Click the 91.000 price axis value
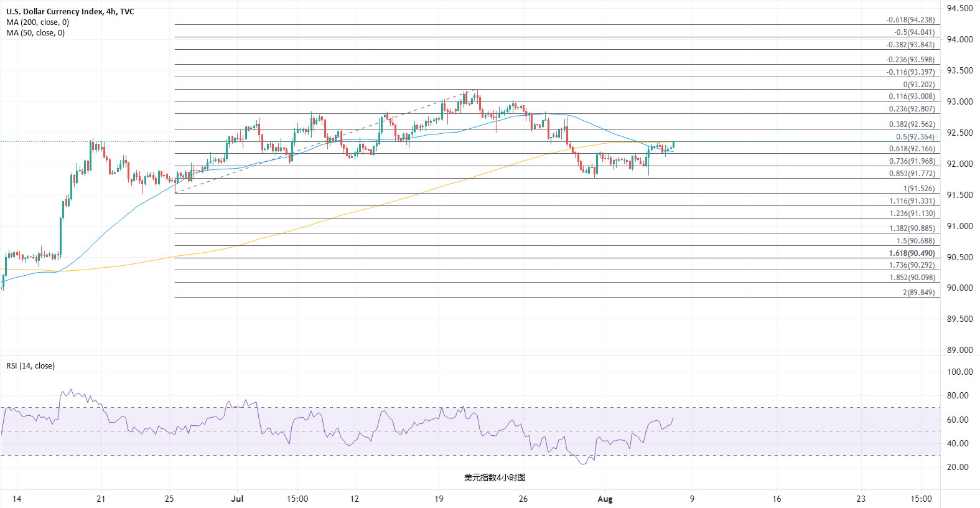Image resolution: width=980 pixels, height=508 pixels. pos(959,226)
